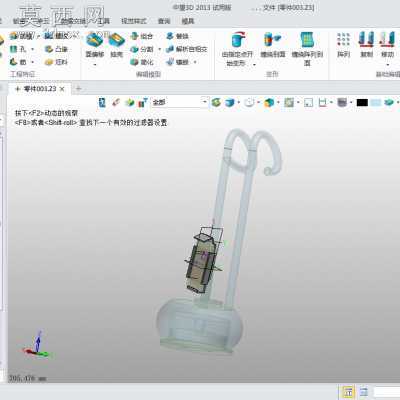Expand the 镶嵌 dropdown arrow
The height and width of the screenshot is (400, 400).
[x=195, y=62]
